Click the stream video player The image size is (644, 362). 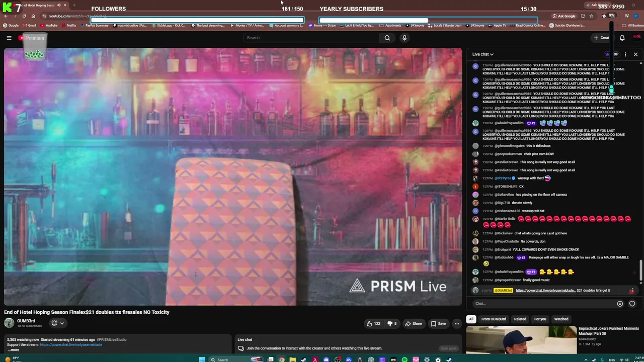click(x=233, y=176)
